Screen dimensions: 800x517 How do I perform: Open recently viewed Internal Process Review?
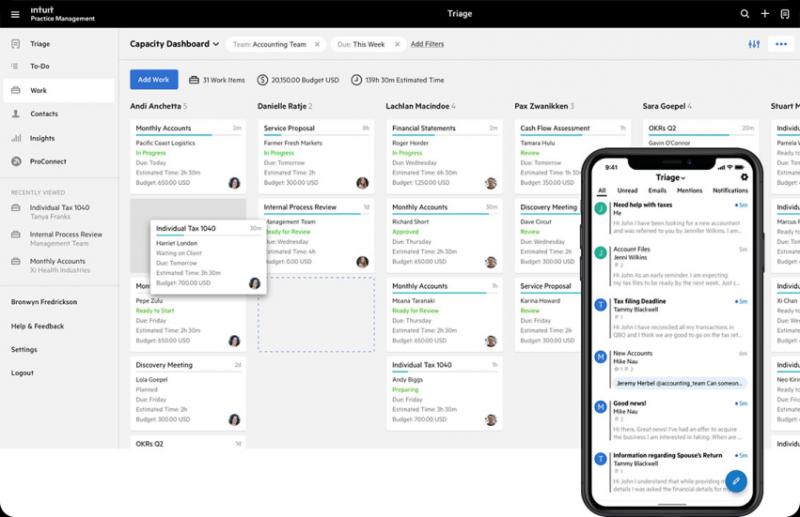click(x=66, y=234)
